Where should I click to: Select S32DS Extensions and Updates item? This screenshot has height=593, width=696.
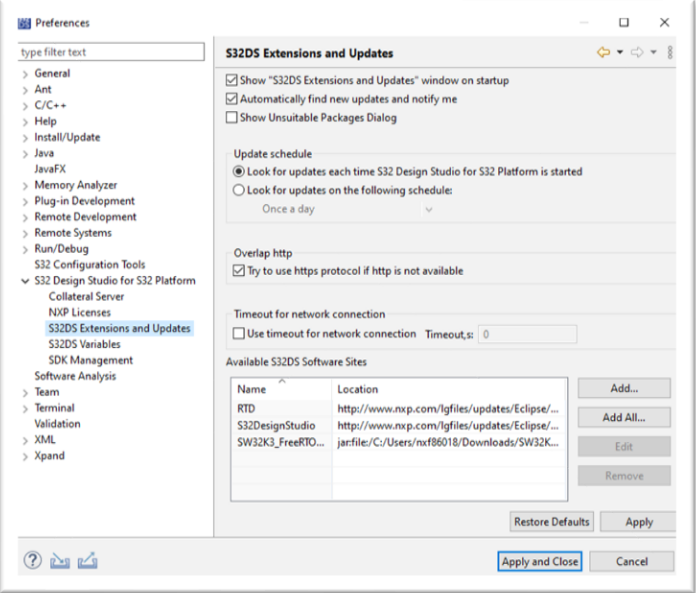[x=119, y=328]
